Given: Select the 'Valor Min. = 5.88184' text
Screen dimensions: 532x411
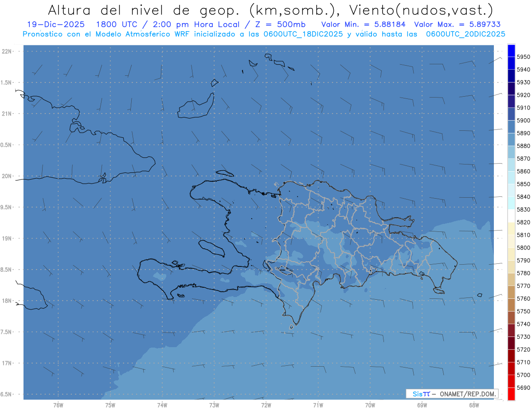Looking at the screenshot, I should coord(363,24).
